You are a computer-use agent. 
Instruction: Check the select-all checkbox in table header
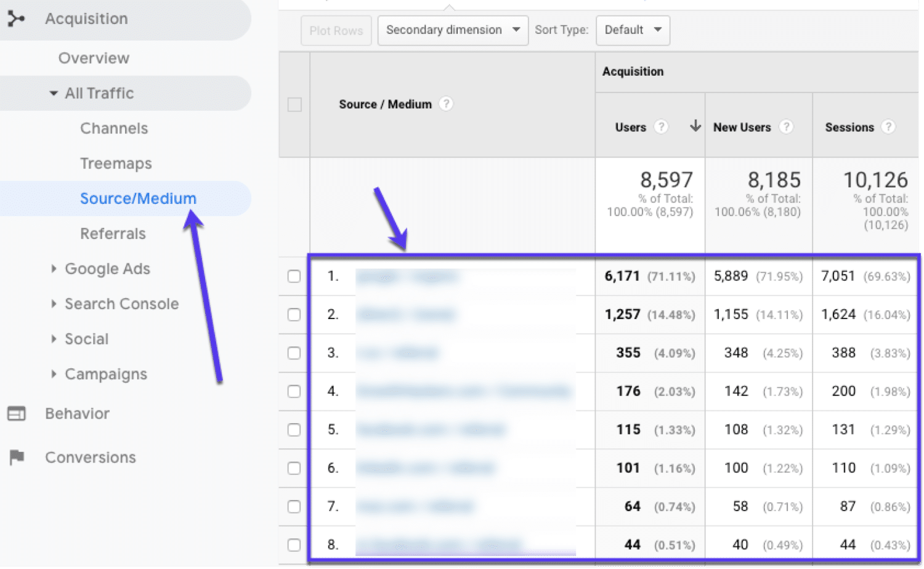294,104
